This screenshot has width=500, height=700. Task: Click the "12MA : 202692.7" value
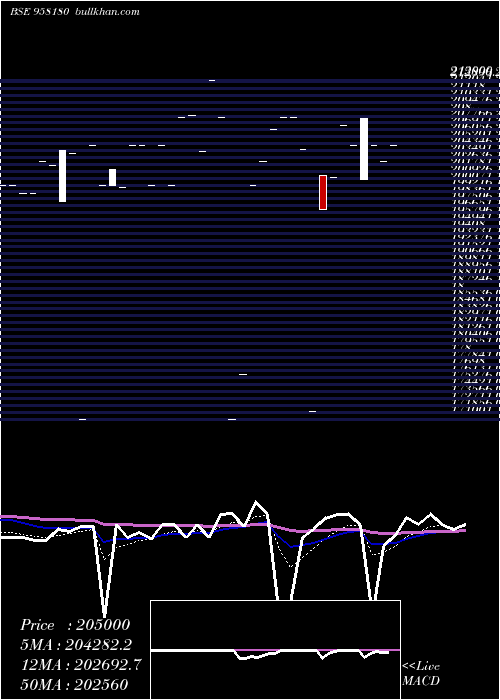coord(81,665)
